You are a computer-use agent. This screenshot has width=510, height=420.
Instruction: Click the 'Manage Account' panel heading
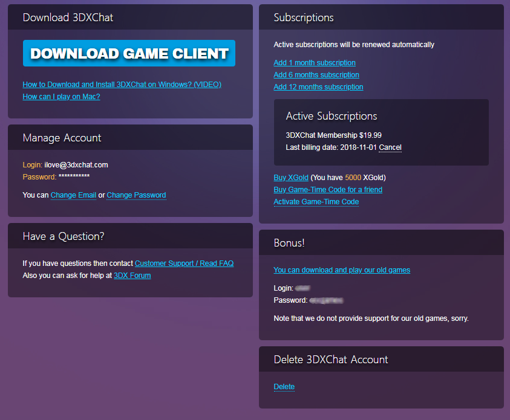tap(62, 138)
